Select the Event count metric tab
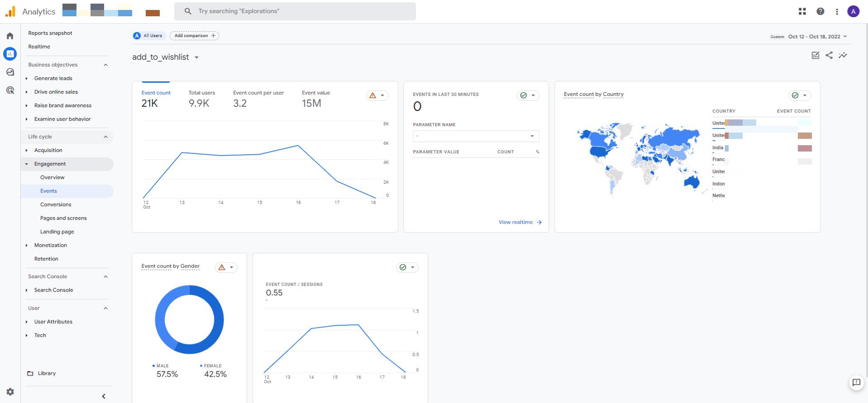 click(x=156, y=99)
